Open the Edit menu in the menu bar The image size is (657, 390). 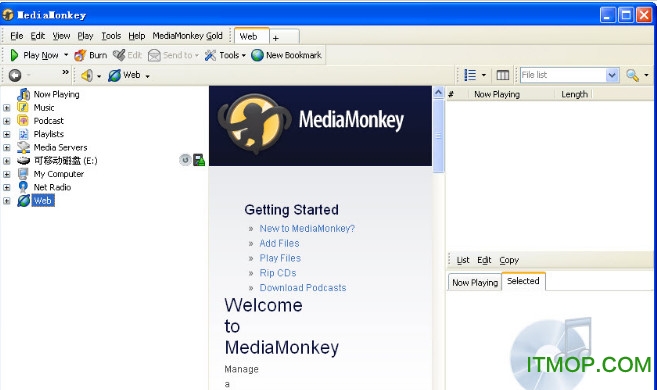pyautogui.click(x=38, y=36)
